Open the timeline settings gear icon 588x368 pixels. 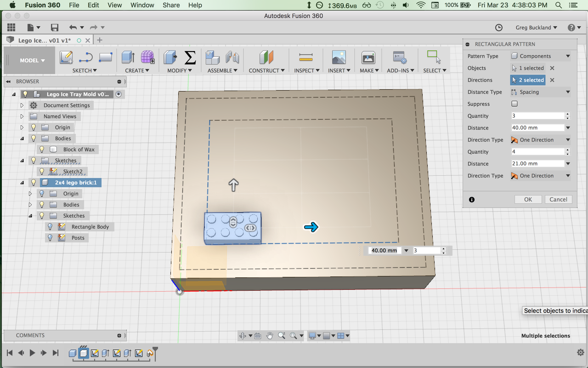[580, 352]
